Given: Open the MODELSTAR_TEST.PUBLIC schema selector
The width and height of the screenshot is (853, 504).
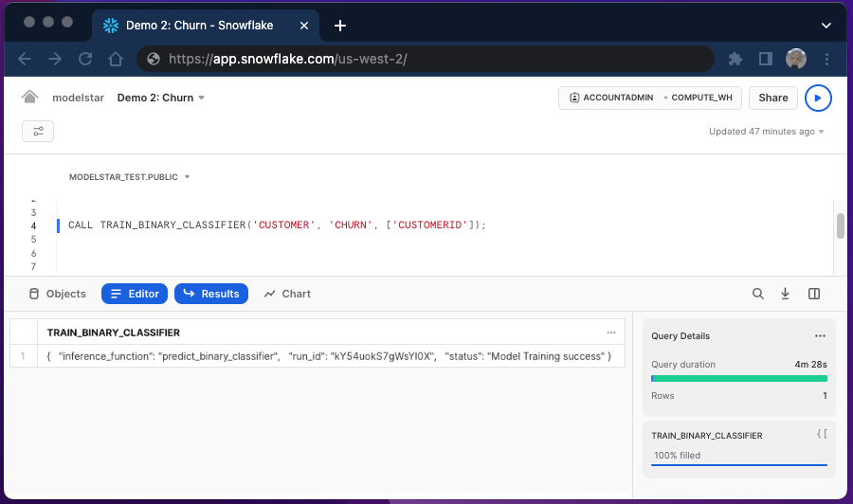Looking at the screenshot, I should pos(129,177).
